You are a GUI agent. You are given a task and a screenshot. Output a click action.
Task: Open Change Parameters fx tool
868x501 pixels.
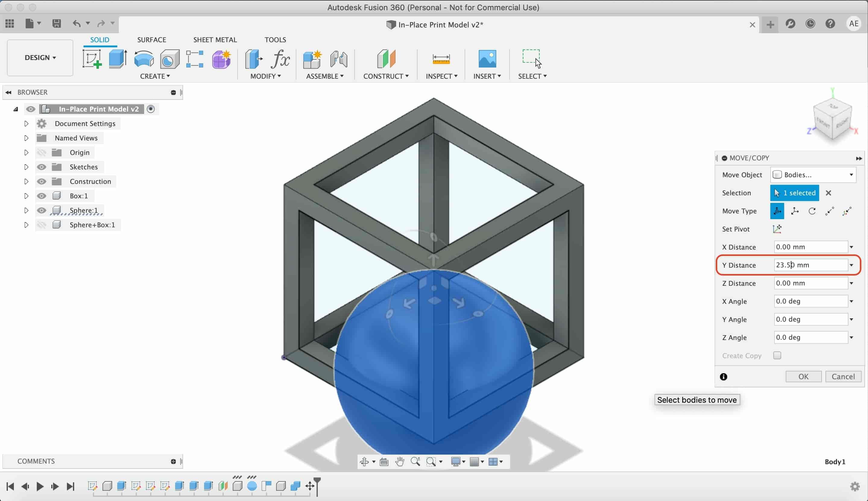coord(280,59)
